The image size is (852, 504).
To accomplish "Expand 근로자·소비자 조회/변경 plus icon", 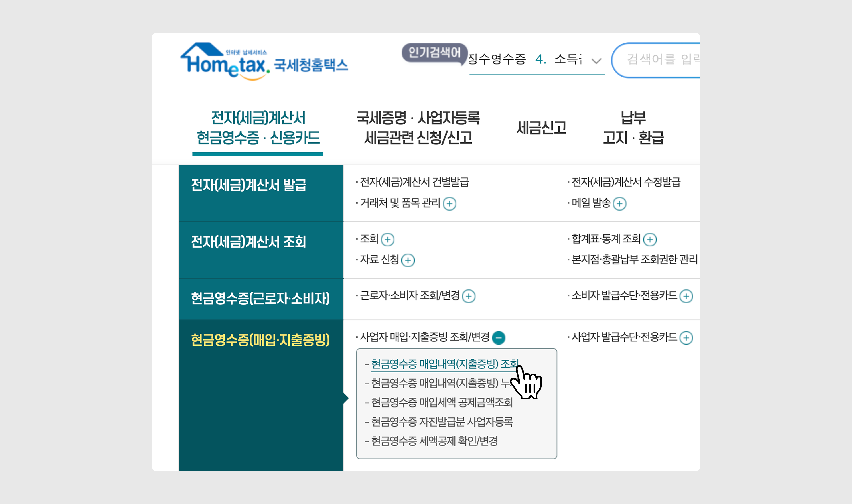I will [x=469, y=296].
